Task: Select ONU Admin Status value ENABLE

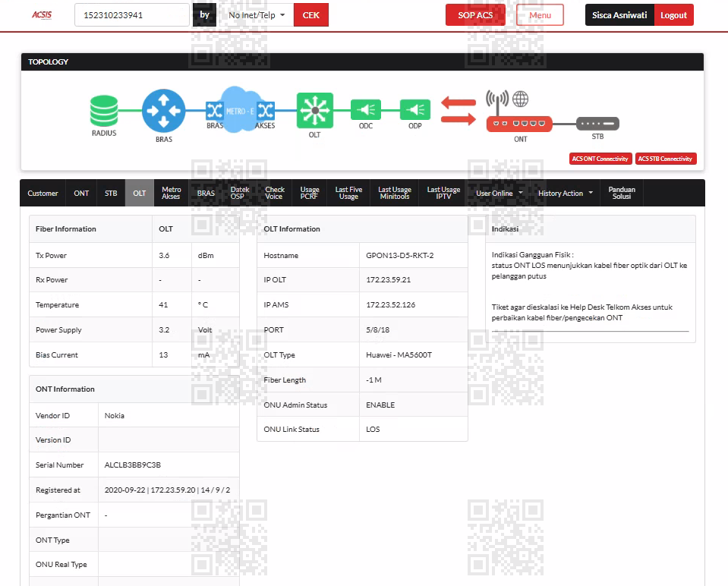Action: click(x=380, y=405)
